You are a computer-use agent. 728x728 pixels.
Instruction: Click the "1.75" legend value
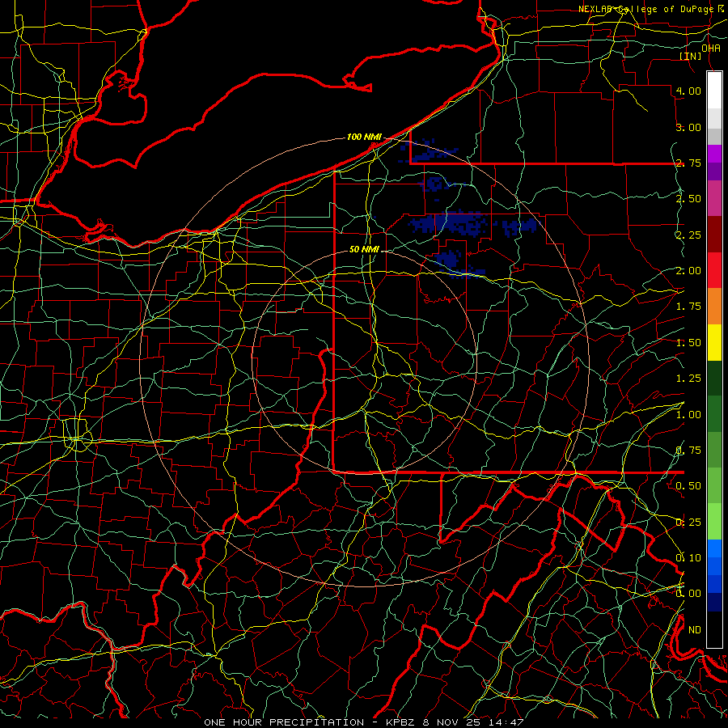[688, 307]
